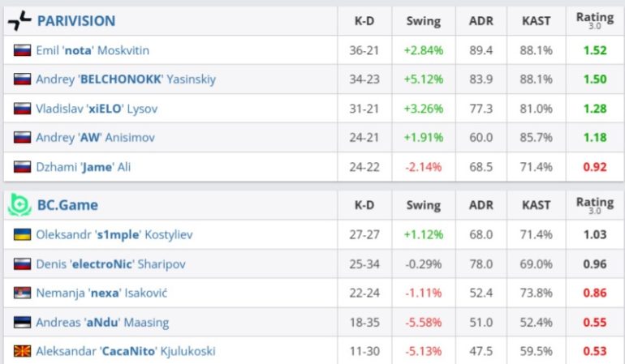Viewport: 625px width, 364px height.
Task: Click the Russian flag beside Jame
Action: point(22,167)
